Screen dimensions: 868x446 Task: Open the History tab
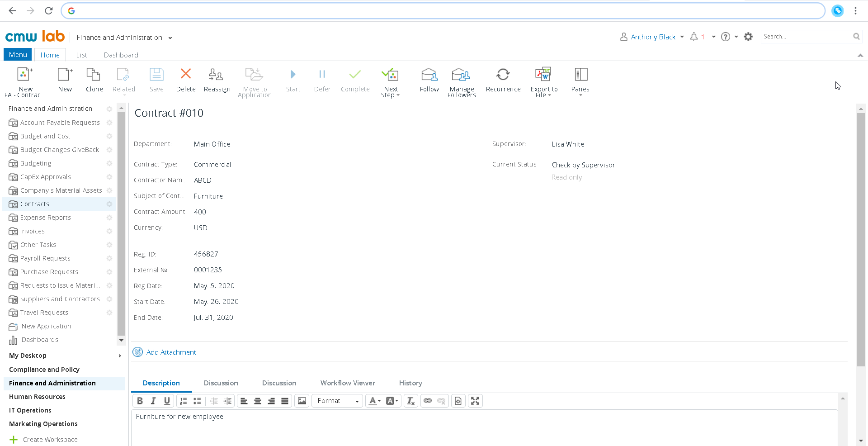tap(410, 383)
